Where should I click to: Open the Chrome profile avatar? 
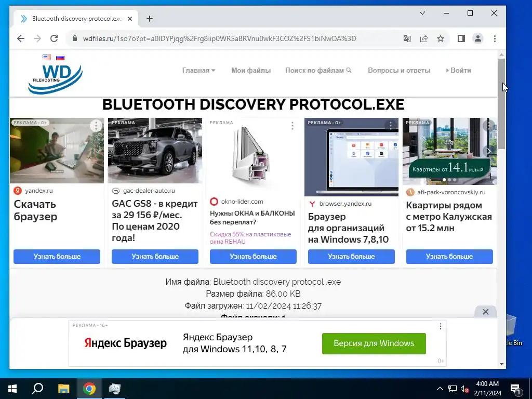coord(478,38)
